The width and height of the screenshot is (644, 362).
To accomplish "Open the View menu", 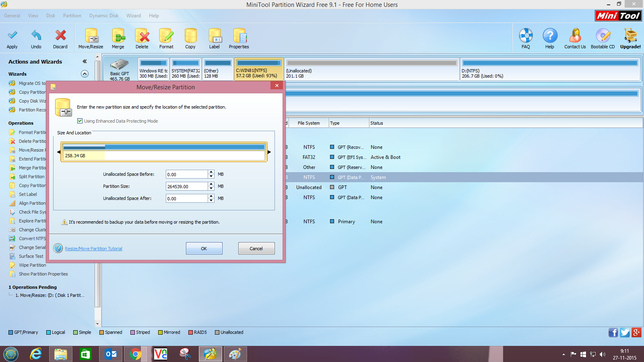I will (x=33, y=16).
